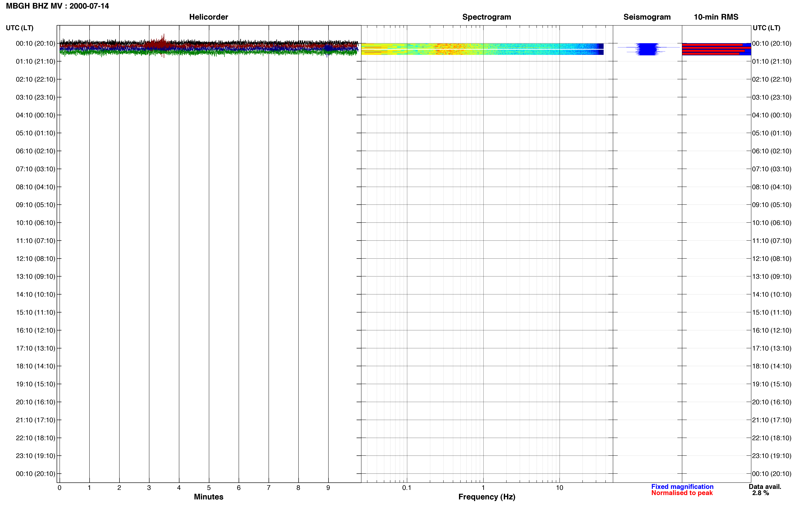The height and width of the screenshot is (508, 812).
Task: Click the right UTC (LT) axis label
Action: point(766,28)
